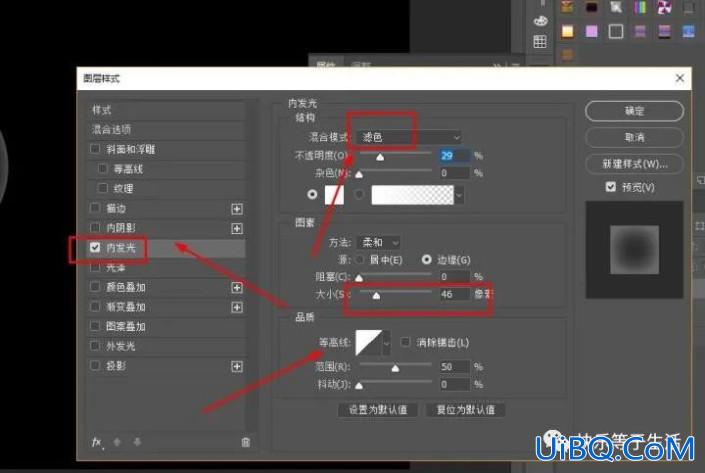Click the 抖动(J) jitter slider handle
This screenshot has height=473, width=705.
pos(359,386)
